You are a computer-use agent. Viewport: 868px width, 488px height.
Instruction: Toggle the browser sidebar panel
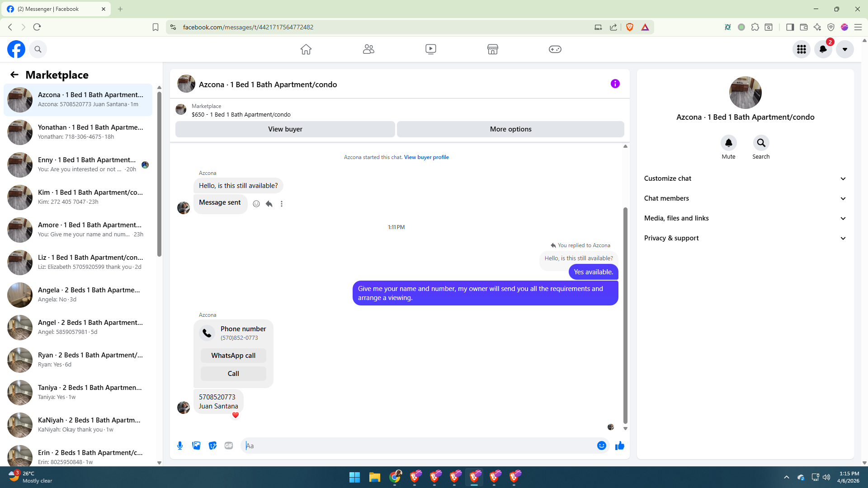[790, 27]
